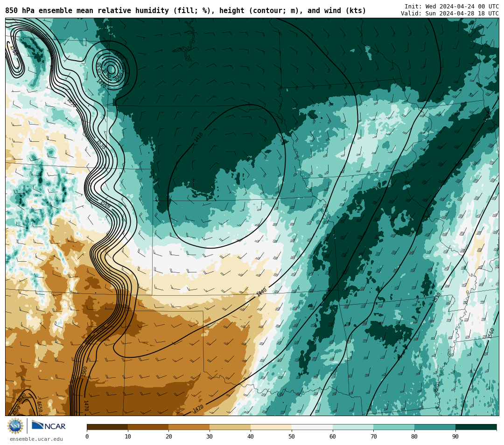Pick the darkest green 90–100 colorbar segment

pos(476,427)
